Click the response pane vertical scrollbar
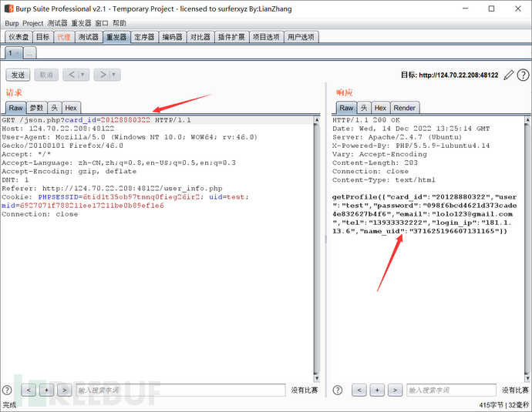532x412 pixels. coord(527,249)
